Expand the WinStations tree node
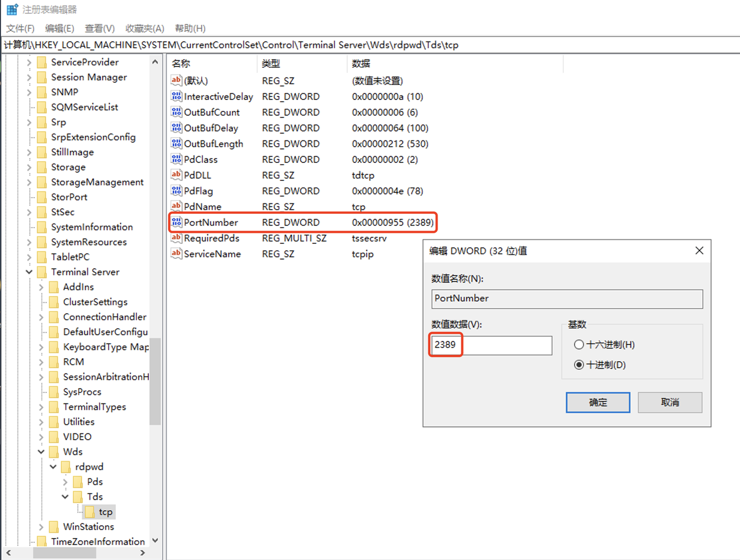The width and height of the screenshot is (740, 560). tap(41, 527)
